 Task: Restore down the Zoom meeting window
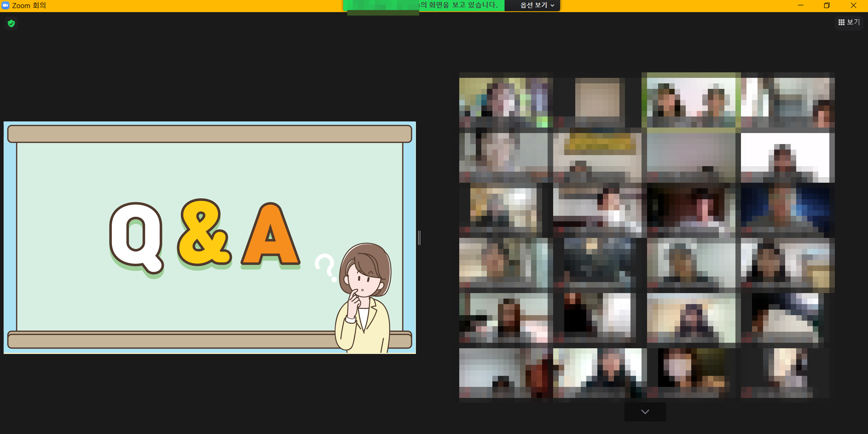827,5
